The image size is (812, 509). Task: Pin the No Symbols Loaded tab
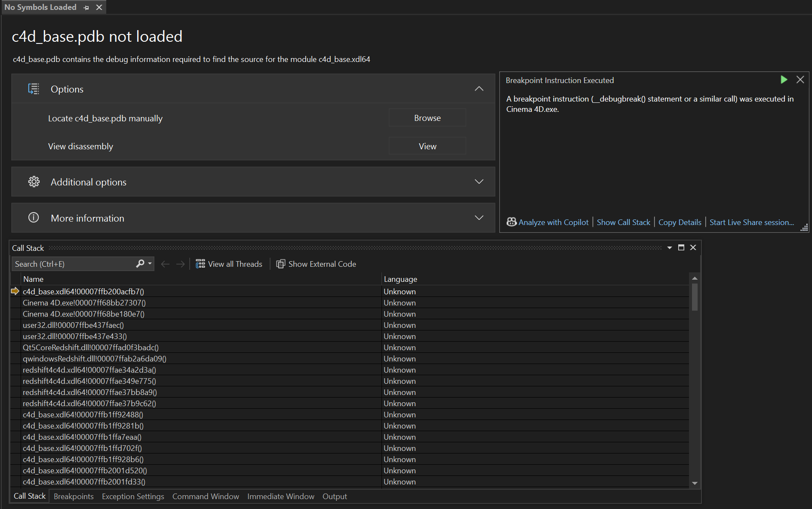coord(86,8)
